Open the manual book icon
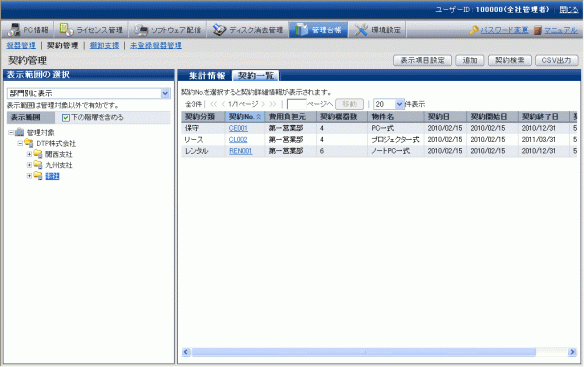The height and width of the screenshot is (367, 584). (537, 30)
